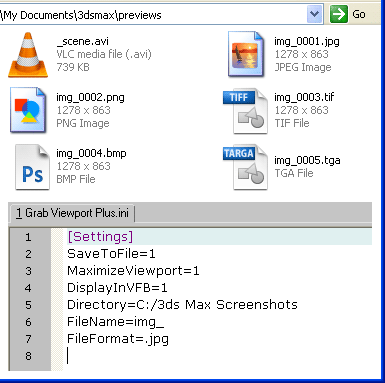Click the FileName=img_ line
This screenshot has height=383, width=385.
pyautogui.click(x=115, y=322)
